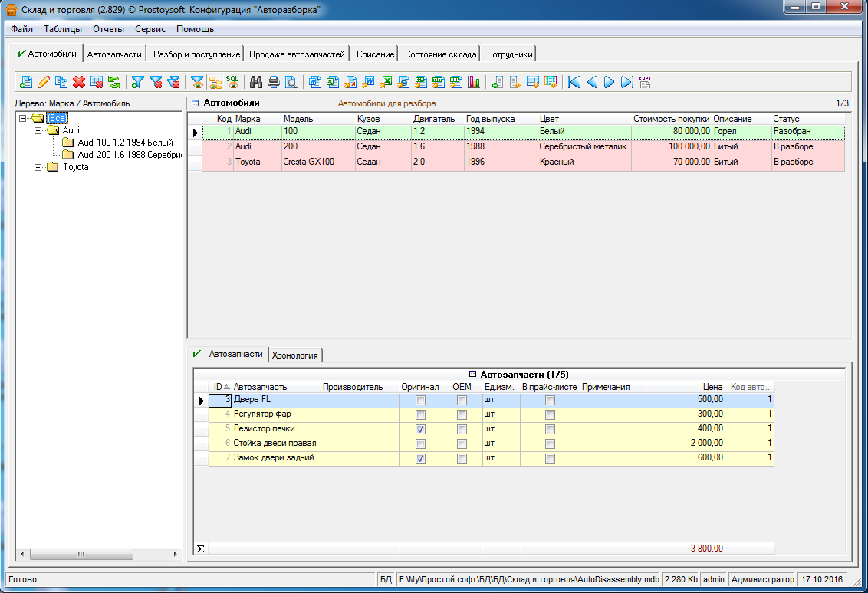Open search with the binoculars icon
The image size is (868, 593).
pos(256,82)
